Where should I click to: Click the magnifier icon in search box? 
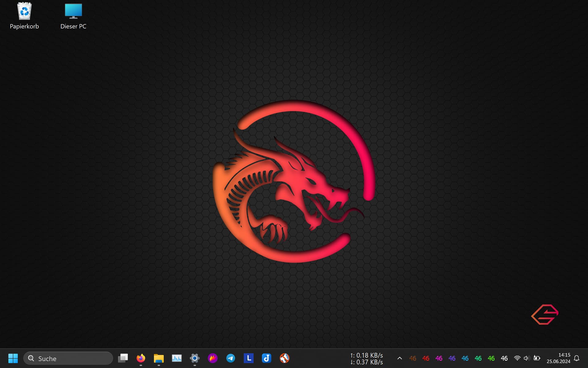point(31,358)
